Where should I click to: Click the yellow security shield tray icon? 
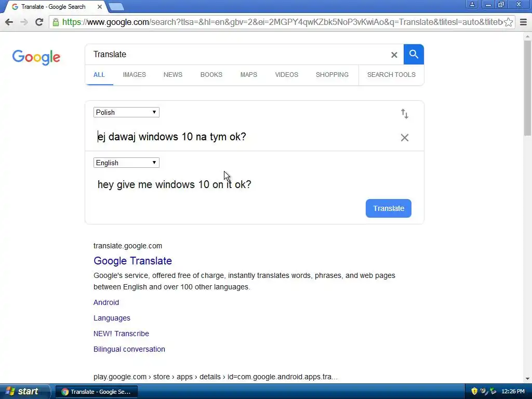click(474, 391)
